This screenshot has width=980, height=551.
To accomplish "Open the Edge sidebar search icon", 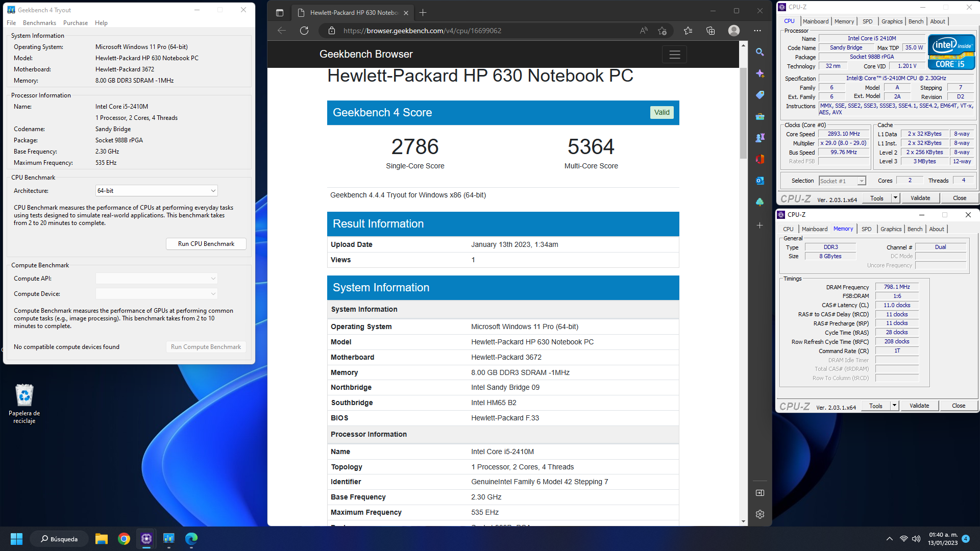I will pyautogui.click(x=760, y=52).
